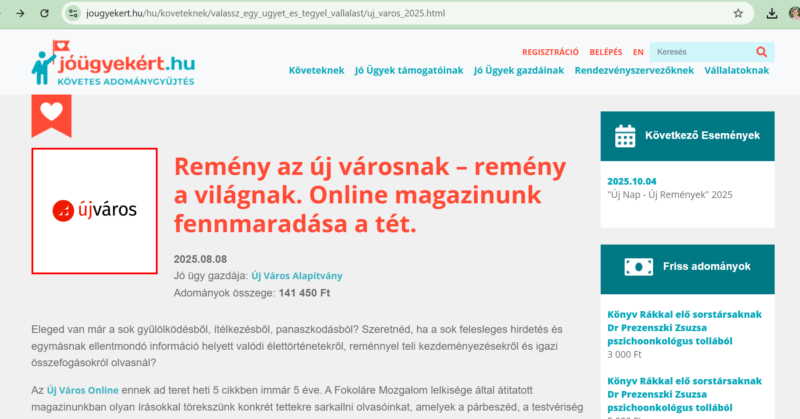Open the Könyv Rákkal elő sorstársaknak link above 3 000 Ft
This screenshot has width=800, height=419.
[x=684, y=328]
